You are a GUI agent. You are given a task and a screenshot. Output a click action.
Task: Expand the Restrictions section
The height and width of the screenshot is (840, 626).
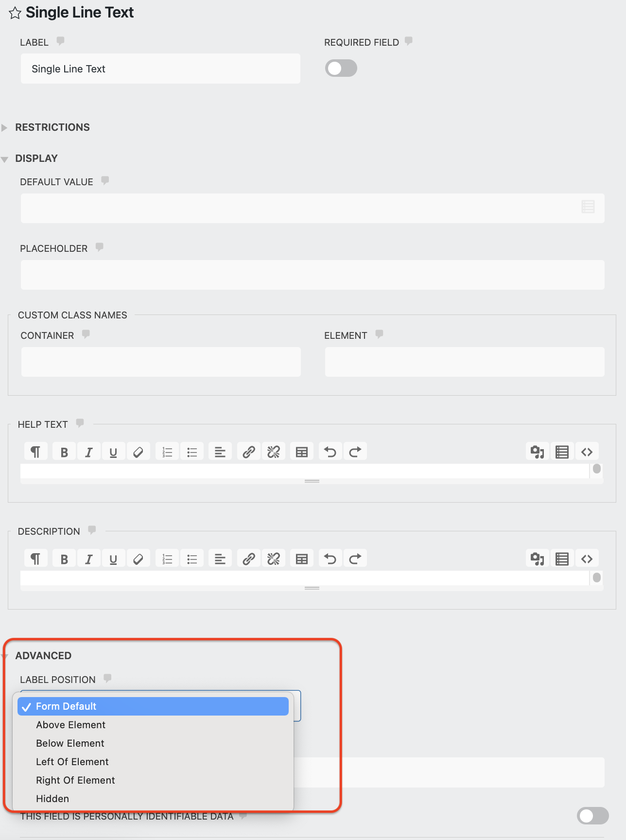(52, 127)
